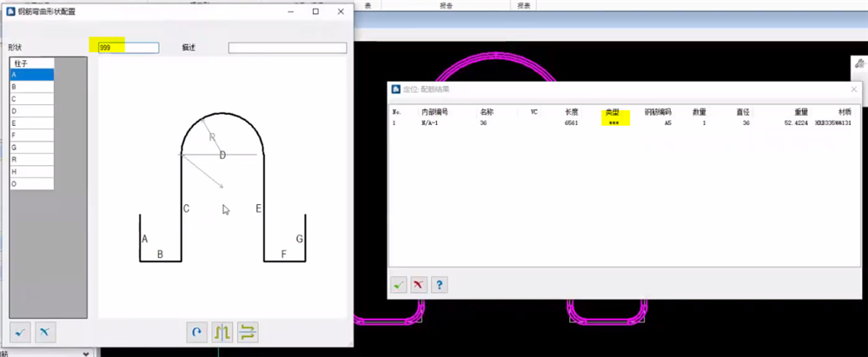Click the 内部编号 column header
This screenshot has width=868, height=357.
[x=434, y=112]
